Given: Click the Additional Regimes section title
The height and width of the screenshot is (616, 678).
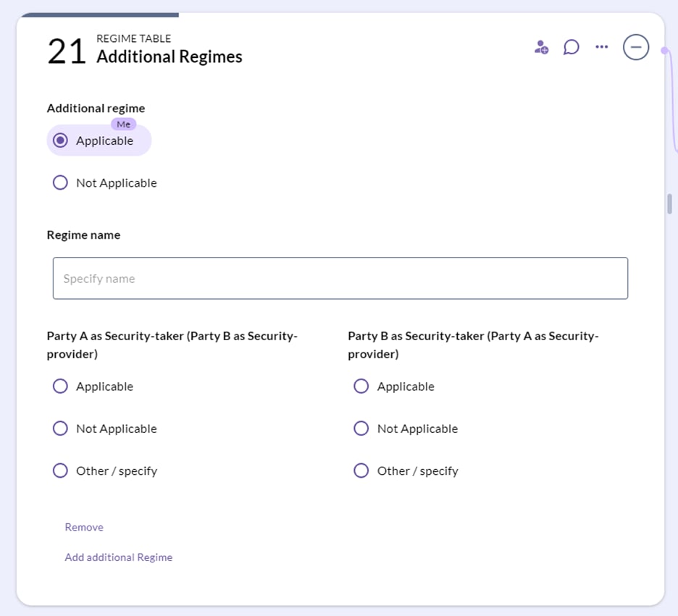Looking at the screenshot, I should point(169,56).
